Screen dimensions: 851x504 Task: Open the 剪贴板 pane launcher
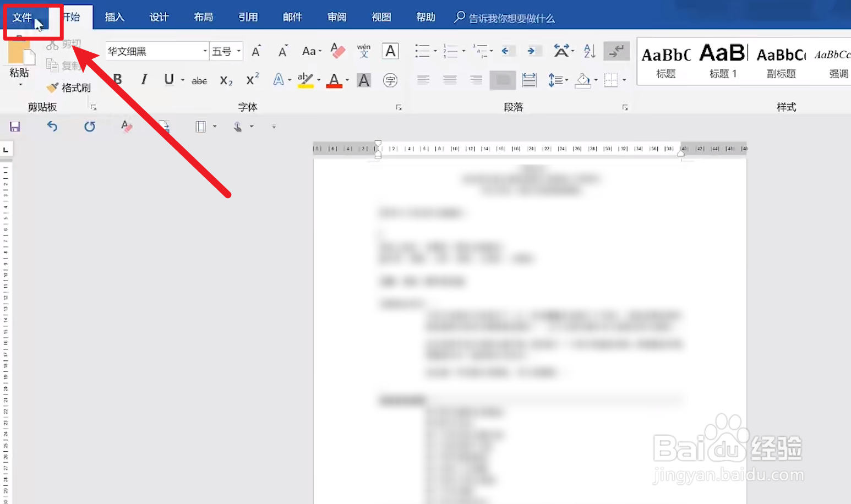pos(94,107)
